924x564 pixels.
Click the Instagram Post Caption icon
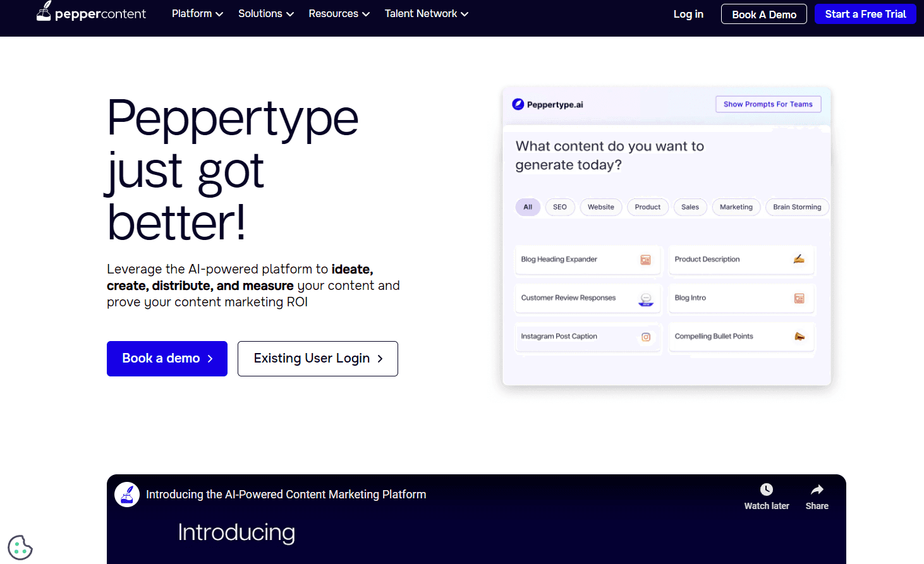tap(646, 337)
